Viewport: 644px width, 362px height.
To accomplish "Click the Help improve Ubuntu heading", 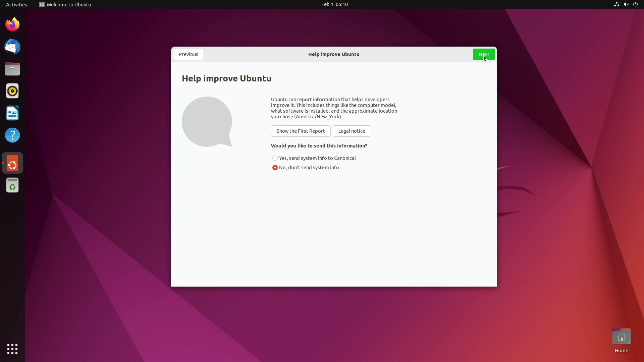I will point(226,78).
